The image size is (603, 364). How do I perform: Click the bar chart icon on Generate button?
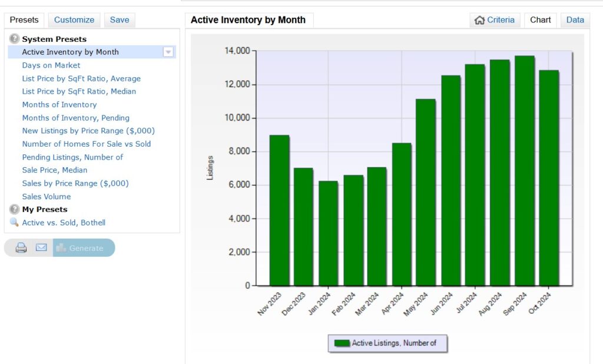(61, 248)
